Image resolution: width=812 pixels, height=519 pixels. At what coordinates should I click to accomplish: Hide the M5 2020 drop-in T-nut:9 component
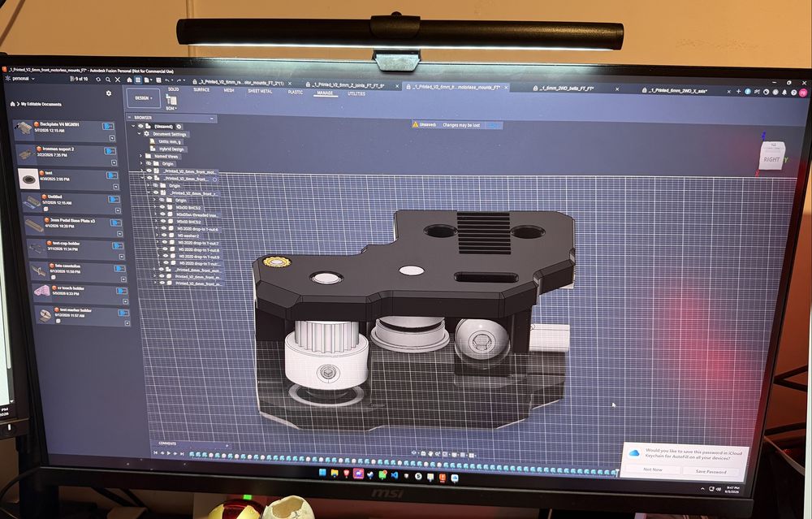pos(166,256)
